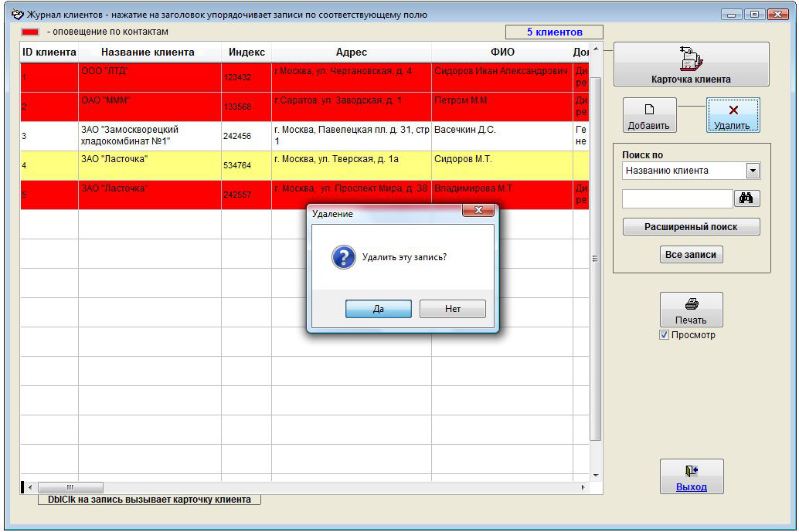Click the red X Удалить icon
This screenshot has height=532, width=799.
coord(733,110)
